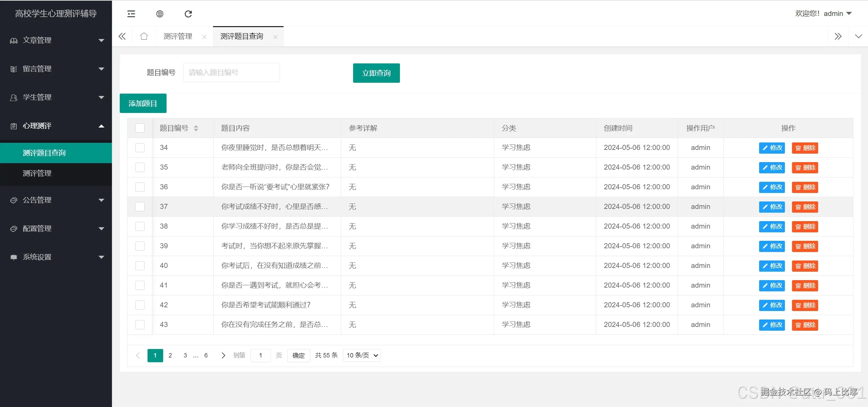Open 测评题目查询 in sidebar
The height and width of the screenshot is (407, 868).
(56, 153)
